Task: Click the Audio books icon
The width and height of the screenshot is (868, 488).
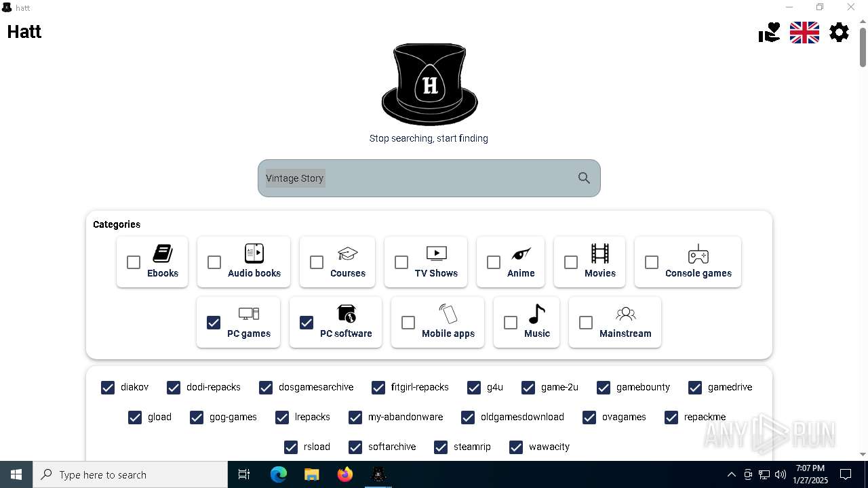Action: pos(254,253)
